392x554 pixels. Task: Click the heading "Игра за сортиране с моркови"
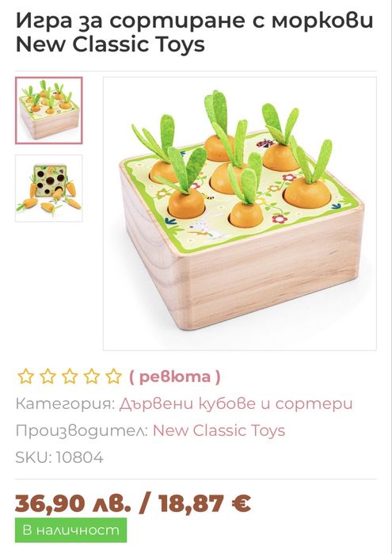coord(194,21)
